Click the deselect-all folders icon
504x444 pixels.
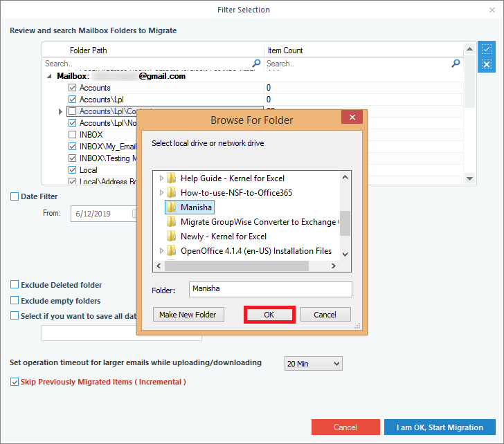coord(486,64)
